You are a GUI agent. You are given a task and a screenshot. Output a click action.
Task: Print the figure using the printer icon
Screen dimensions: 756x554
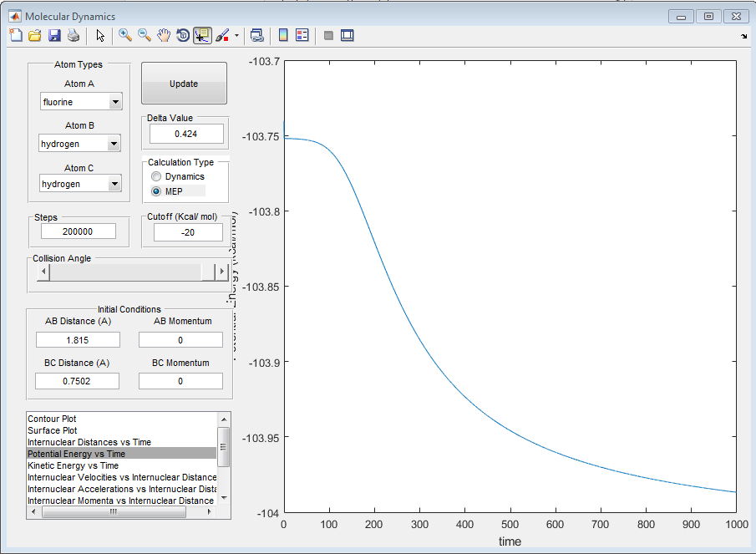(x=74, y=35)
